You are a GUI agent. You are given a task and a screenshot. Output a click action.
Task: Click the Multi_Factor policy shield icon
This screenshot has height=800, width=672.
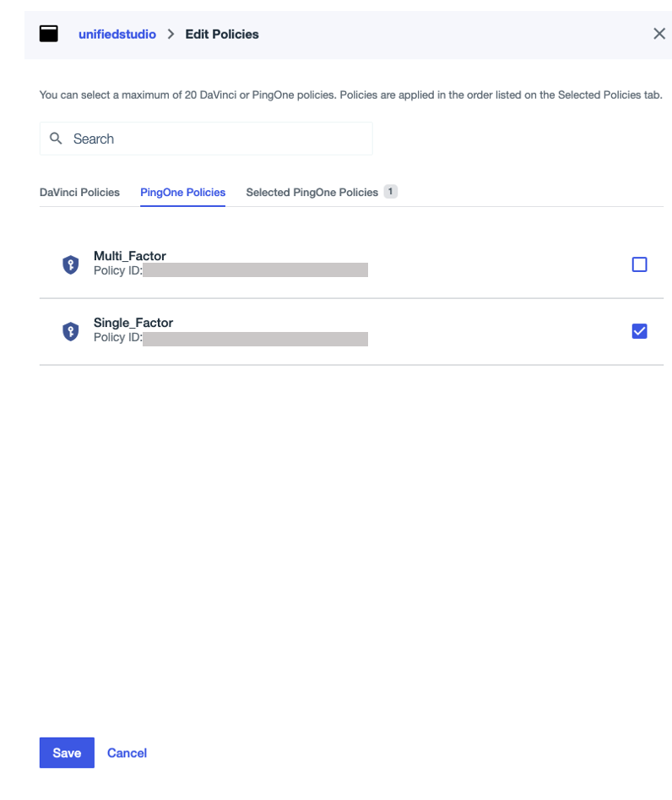69,264
